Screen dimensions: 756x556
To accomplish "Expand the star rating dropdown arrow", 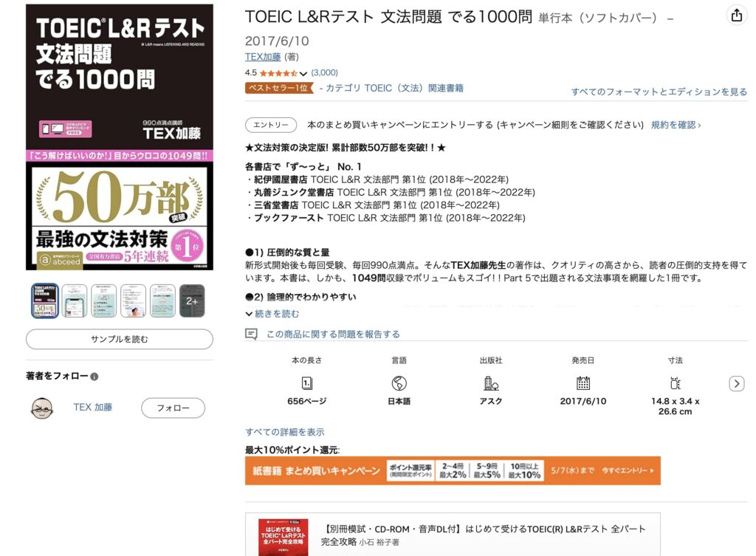I will pyautogui.click(x=303, y=74).
